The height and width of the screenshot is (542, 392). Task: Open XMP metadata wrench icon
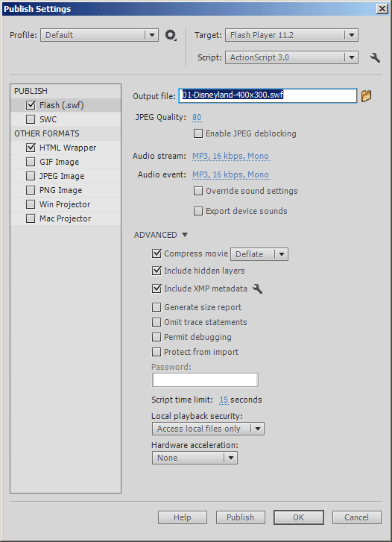point(258,289)
